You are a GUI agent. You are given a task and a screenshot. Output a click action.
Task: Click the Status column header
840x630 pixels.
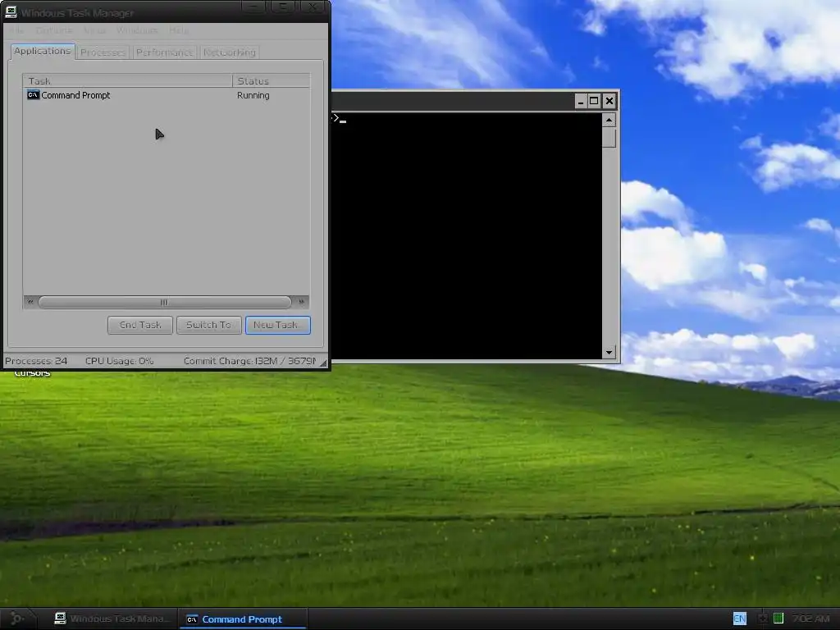271,81
